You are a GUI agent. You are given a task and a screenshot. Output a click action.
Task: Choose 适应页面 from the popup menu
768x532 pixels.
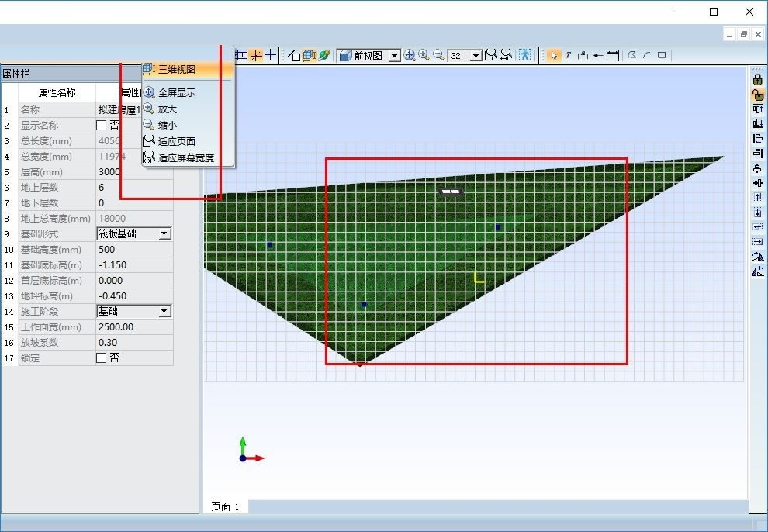point(188,141)
